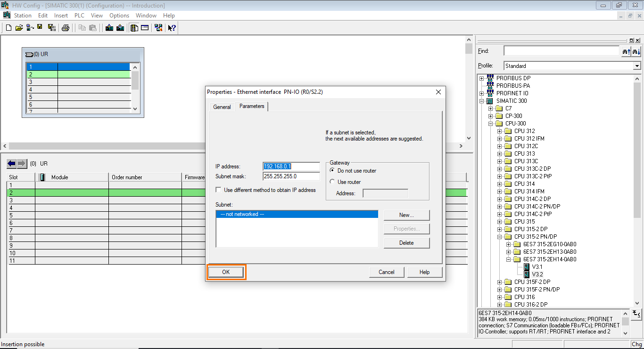Image resolution: width=644 pixels, height=349 pixels.
Task: Click catalog info toggle icon at bottom right
Action: [x=636, y=314]
